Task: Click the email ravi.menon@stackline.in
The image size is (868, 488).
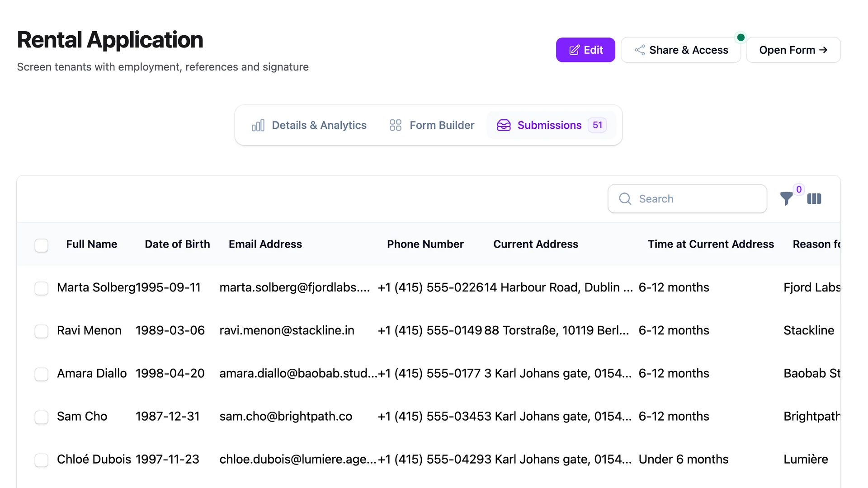Action: [287, 330]
